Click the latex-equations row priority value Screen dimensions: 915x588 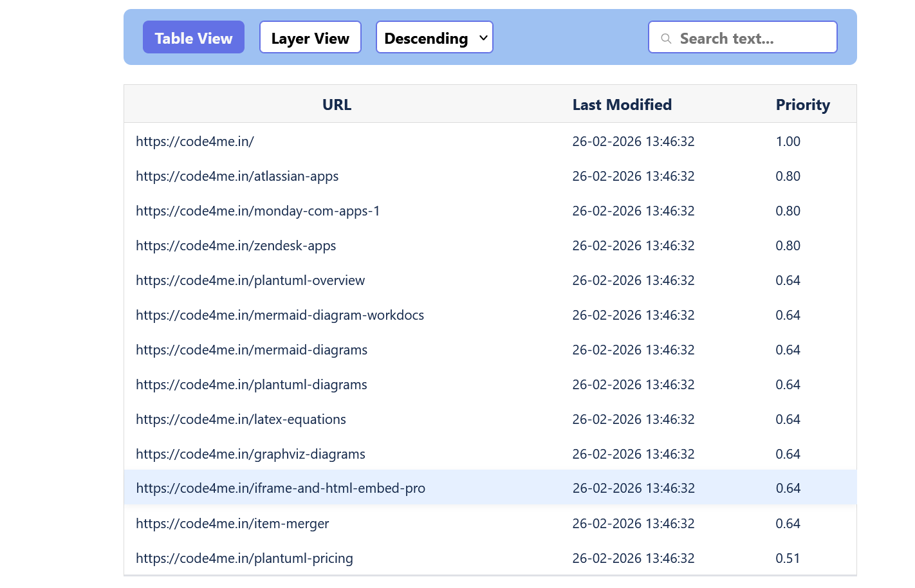[788, 419]
